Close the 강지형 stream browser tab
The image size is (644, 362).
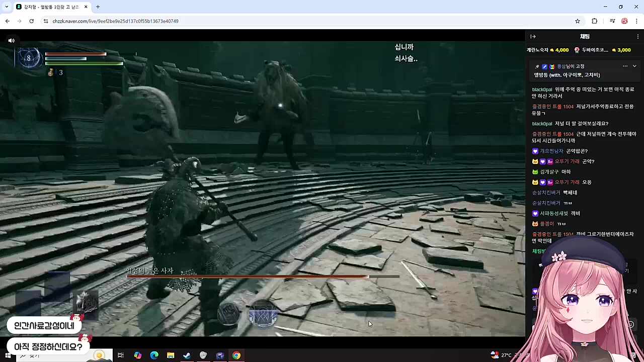pyautogui.click(x=86, y=7)
